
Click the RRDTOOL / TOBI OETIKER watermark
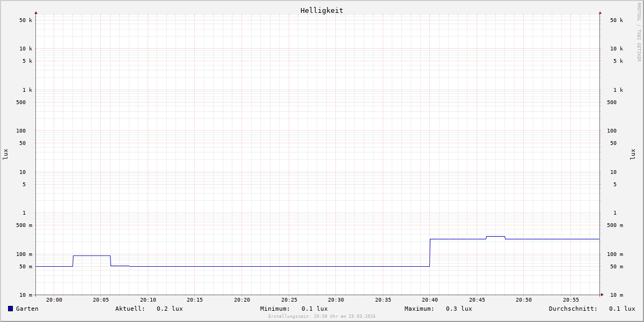639,32
